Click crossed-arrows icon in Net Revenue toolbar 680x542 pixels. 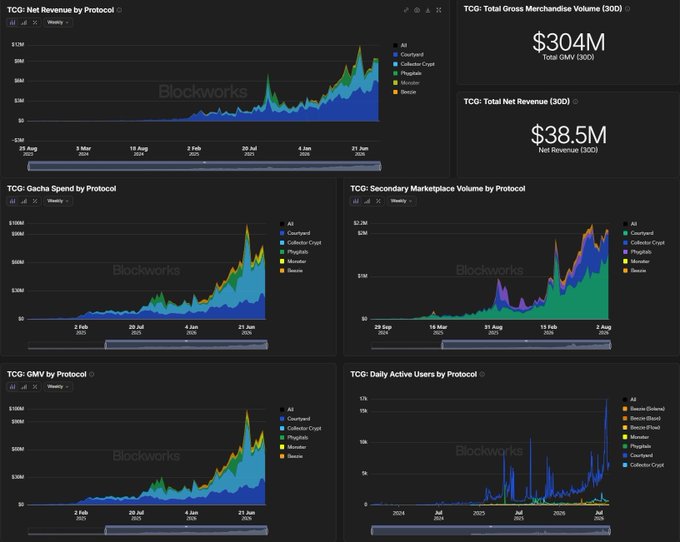tap(35, 23)
